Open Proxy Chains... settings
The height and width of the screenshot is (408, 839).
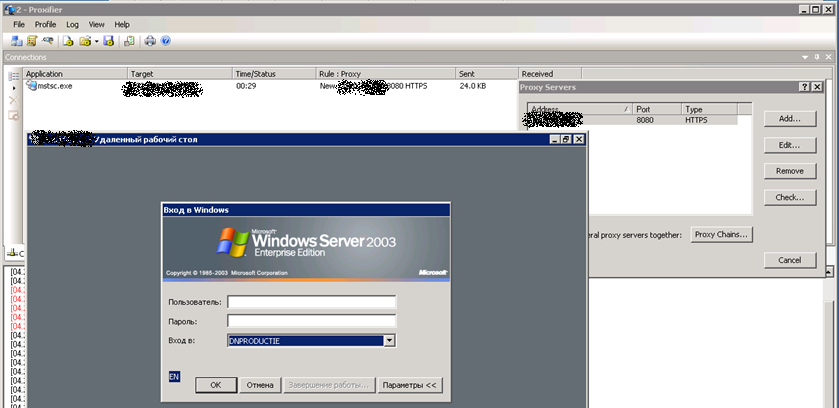pos(722,234)
